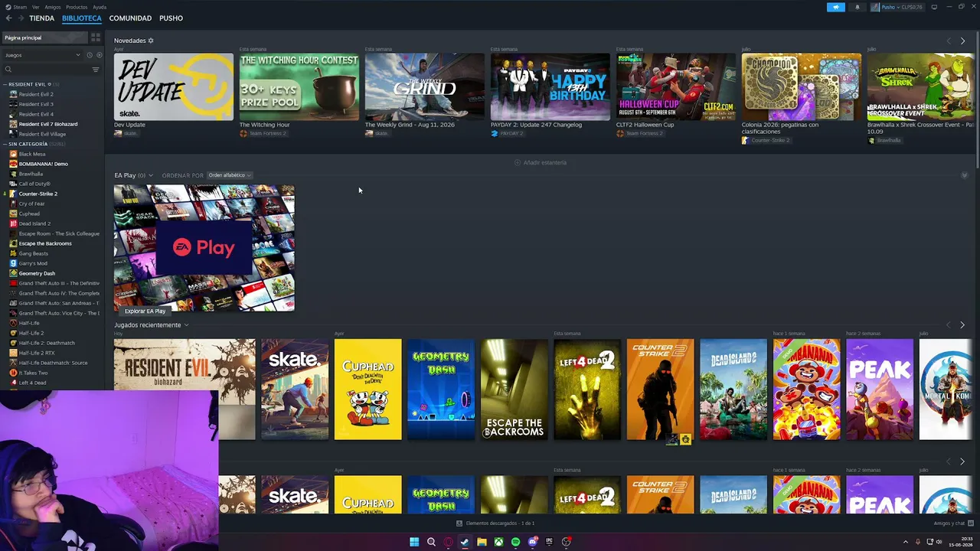
Task: Click the Página principal button
Action: click(x=44, y=37)
